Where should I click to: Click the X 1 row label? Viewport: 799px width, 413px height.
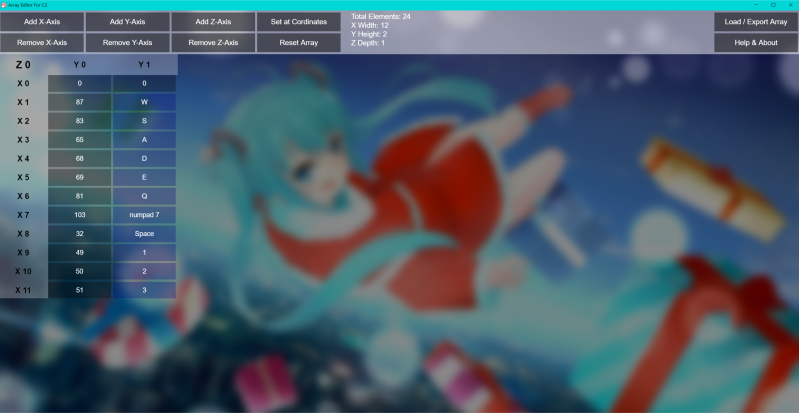pyautogui.click(x=23, y=102)
